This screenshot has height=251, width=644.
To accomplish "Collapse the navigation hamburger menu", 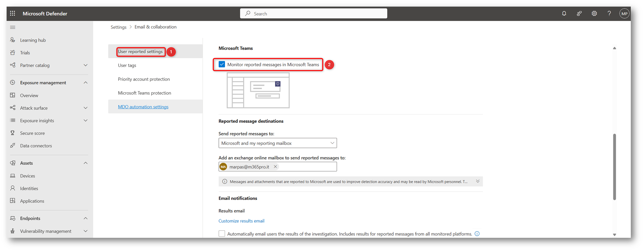I will point(13,27).
